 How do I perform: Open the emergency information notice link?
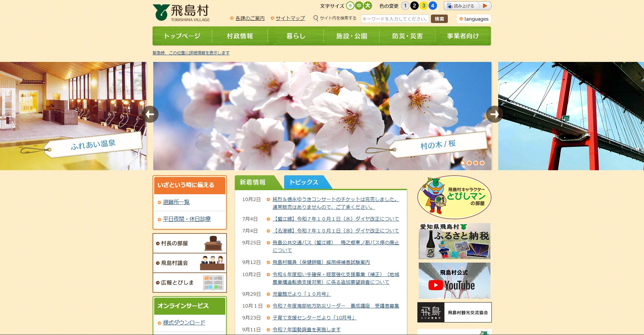click(x=191, y=53)
